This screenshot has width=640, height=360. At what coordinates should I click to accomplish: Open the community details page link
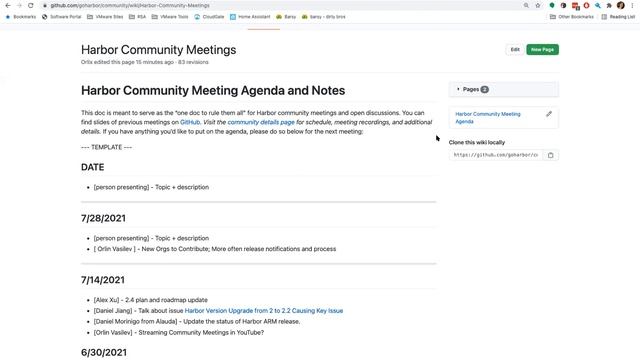[x=261, y=122]
